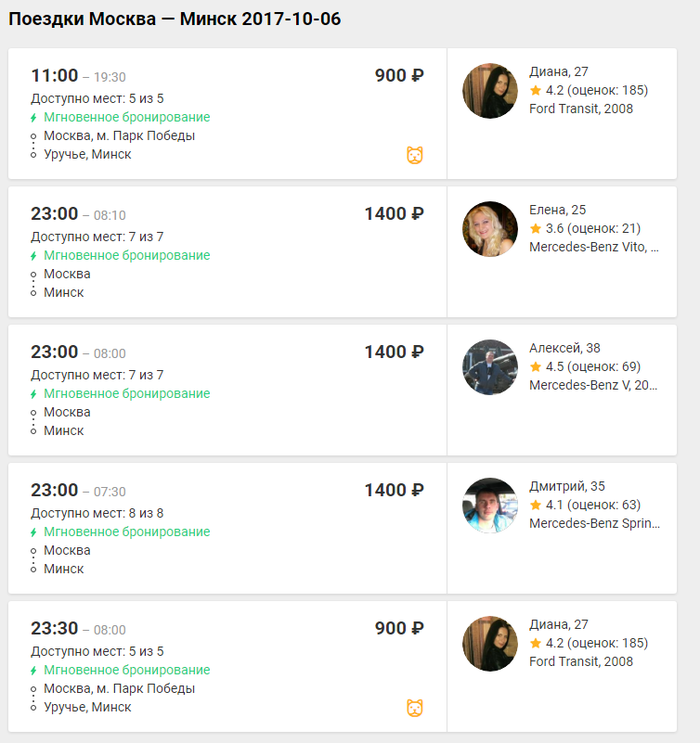Click the lightning bolt icon on the 11:00 trip
This screenshot has width=700, height=743.
[x=34, y=118]
